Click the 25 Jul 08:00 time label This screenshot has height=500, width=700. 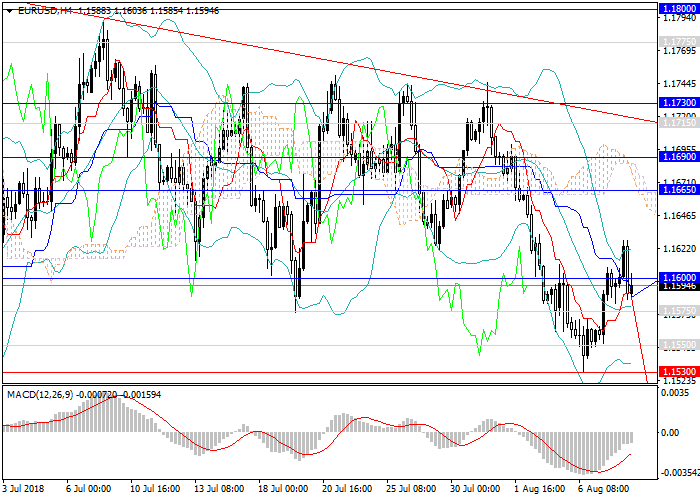(411, 488)
